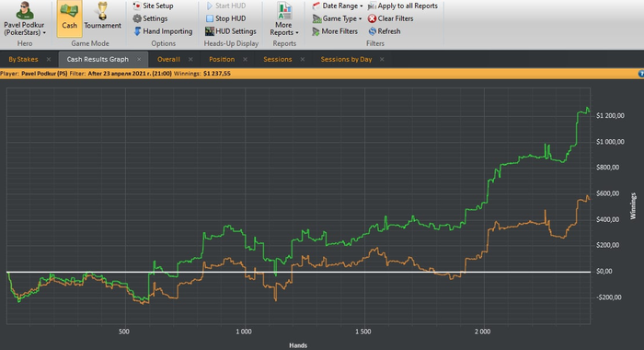Refresh the report data
The height and width of the screenshot is (350, 644).
[385, 31]
